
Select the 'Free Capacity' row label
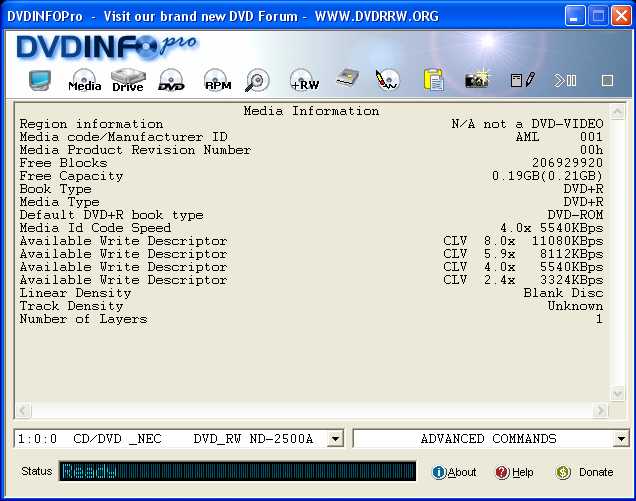[71, 176]
